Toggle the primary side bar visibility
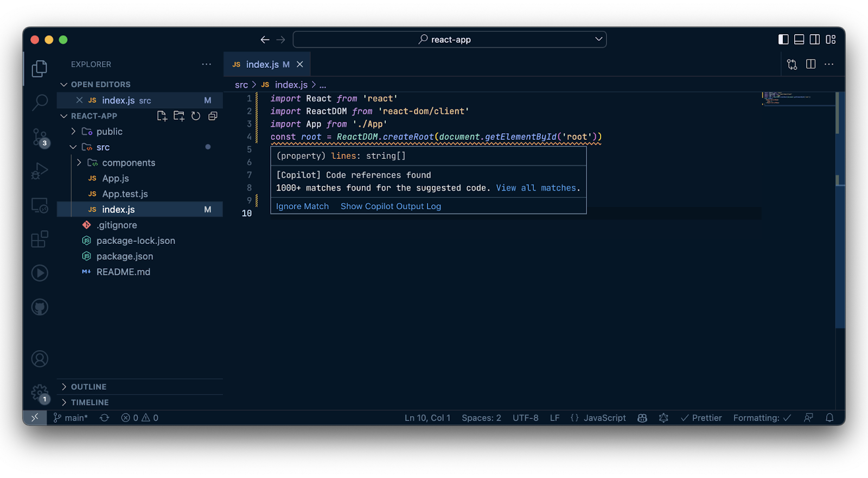 [x=783, y=40]
